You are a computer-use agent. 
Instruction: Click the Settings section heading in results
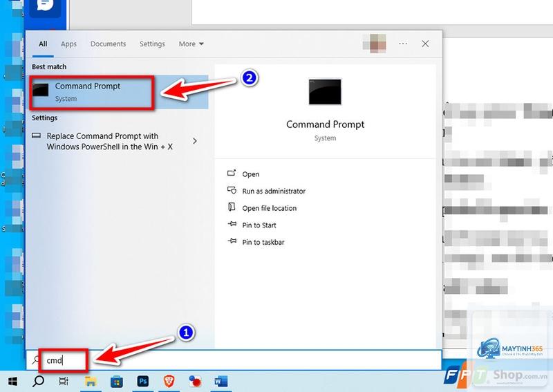pos(44,118)
